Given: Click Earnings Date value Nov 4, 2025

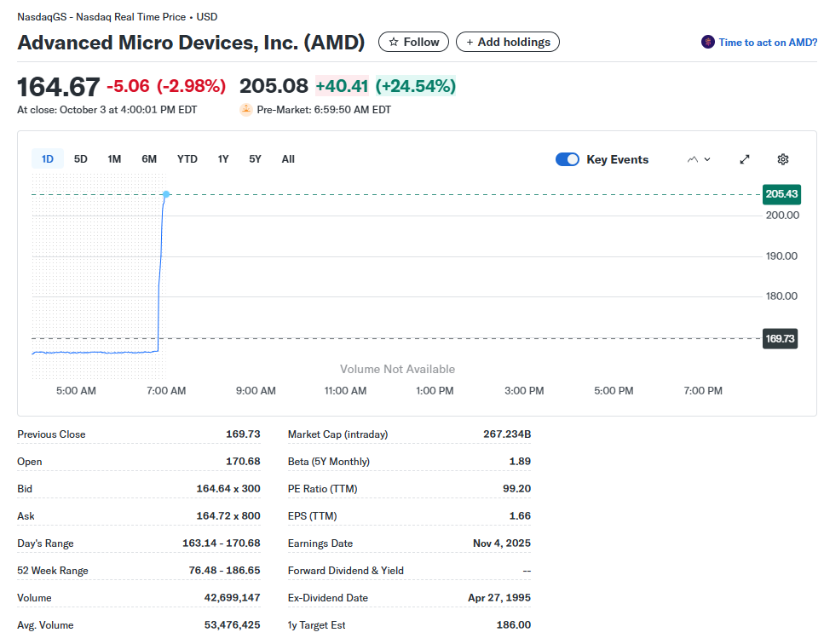Looking at the screenshot, I should (502, 543).
